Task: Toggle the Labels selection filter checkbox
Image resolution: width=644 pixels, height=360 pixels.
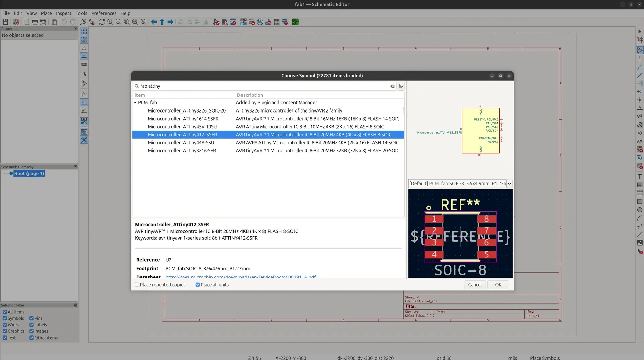Action: coord(31,325)
